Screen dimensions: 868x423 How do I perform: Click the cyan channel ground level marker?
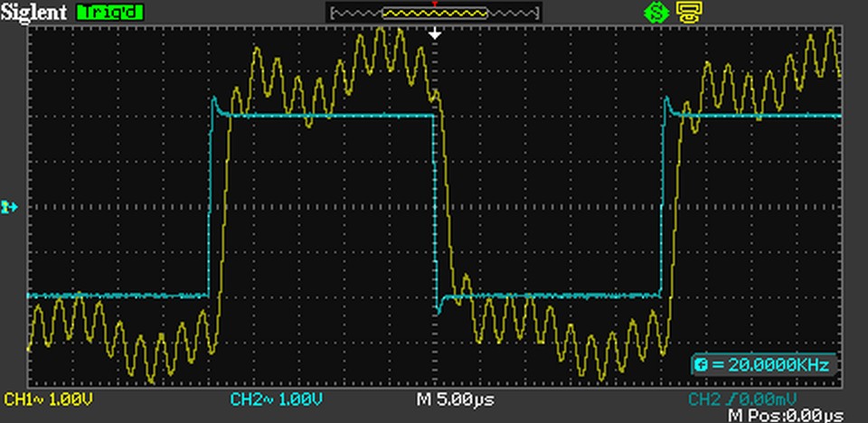9,207
